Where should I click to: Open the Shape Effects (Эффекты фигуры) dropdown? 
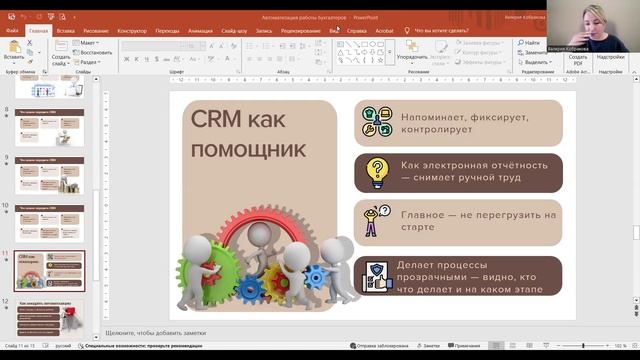(480, 62)
